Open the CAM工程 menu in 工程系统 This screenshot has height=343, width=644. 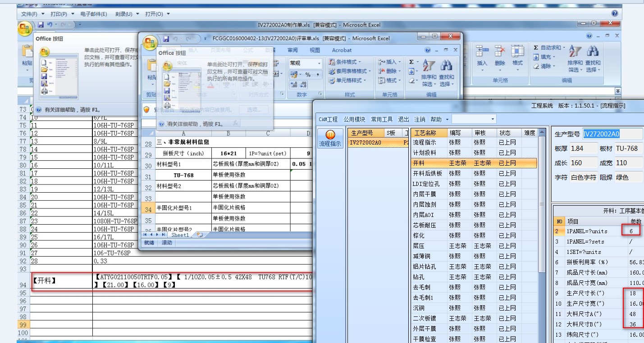pos(328,119)
